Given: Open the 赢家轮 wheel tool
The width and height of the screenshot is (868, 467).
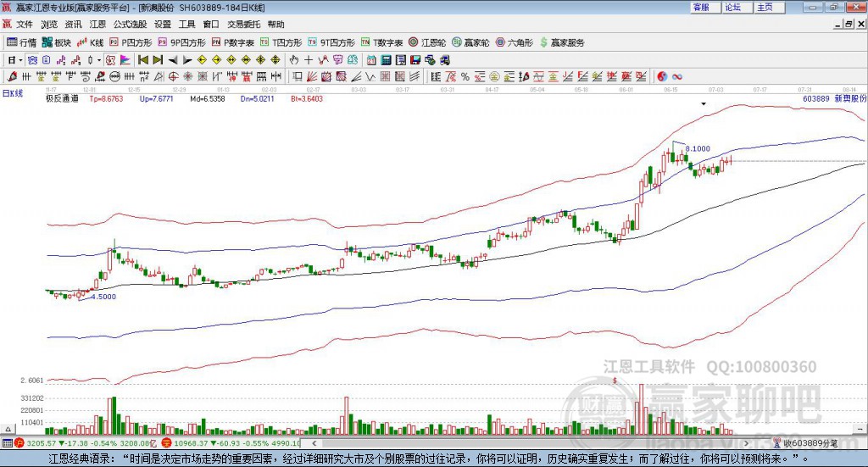Looking at the screenshot, I should [470, 42].
